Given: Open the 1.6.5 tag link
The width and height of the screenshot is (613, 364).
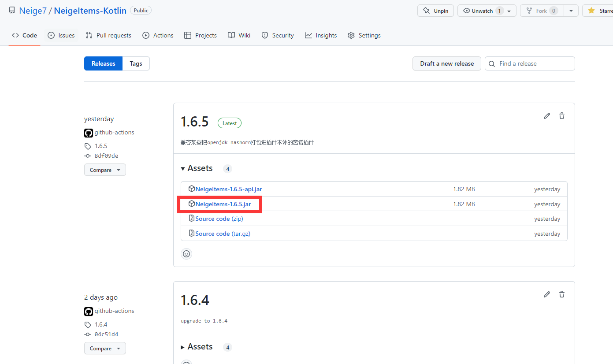Looking at the screenshot, I should 101,146.
